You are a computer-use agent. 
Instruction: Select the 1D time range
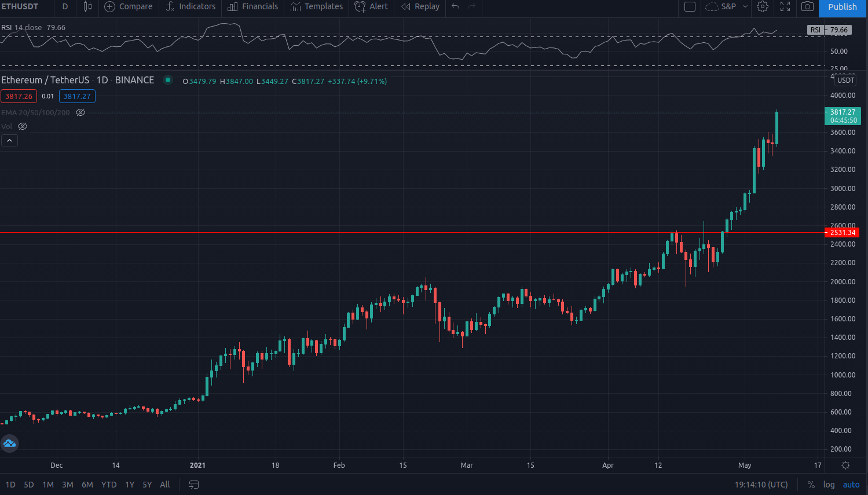[x=10, y=485]
